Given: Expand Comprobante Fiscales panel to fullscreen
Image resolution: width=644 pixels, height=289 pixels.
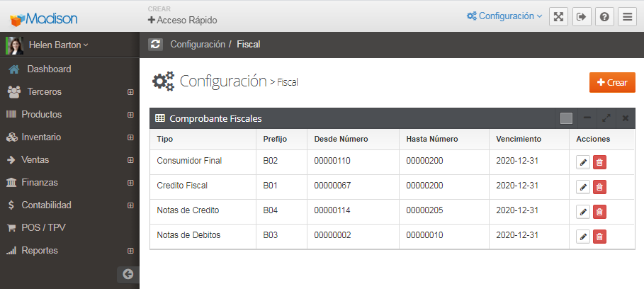Looking at the screenshot, I should click(x=606, y=118).
